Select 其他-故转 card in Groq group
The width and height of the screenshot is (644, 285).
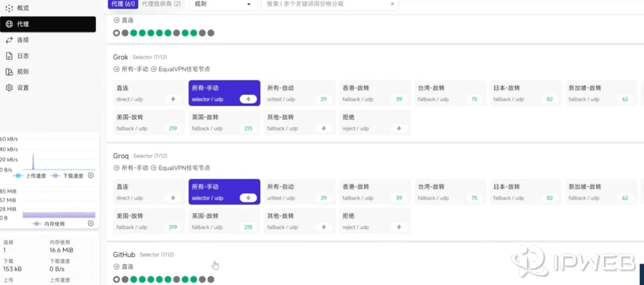(300, 221)
